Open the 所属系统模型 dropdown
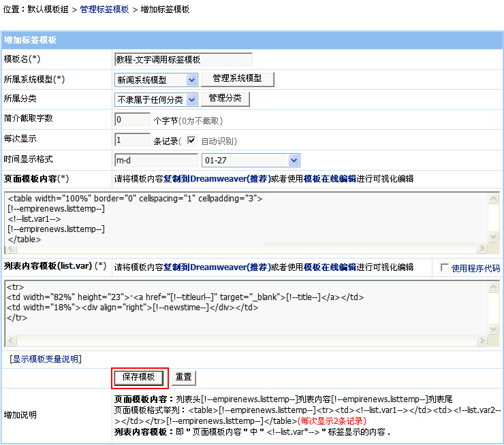This screenshot has height=445, width=504. 157,80
